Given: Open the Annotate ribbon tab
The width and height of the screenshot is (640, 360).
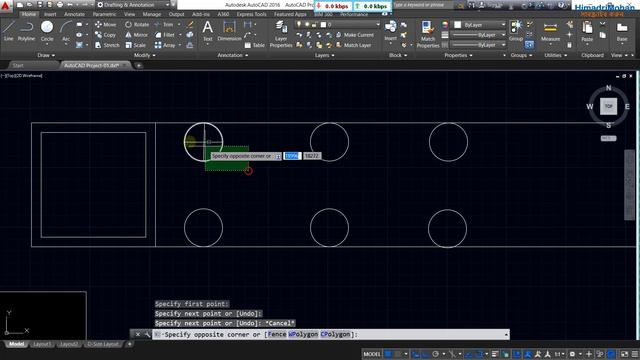Looking at the screenshot, I should click(x=74, y=14).
